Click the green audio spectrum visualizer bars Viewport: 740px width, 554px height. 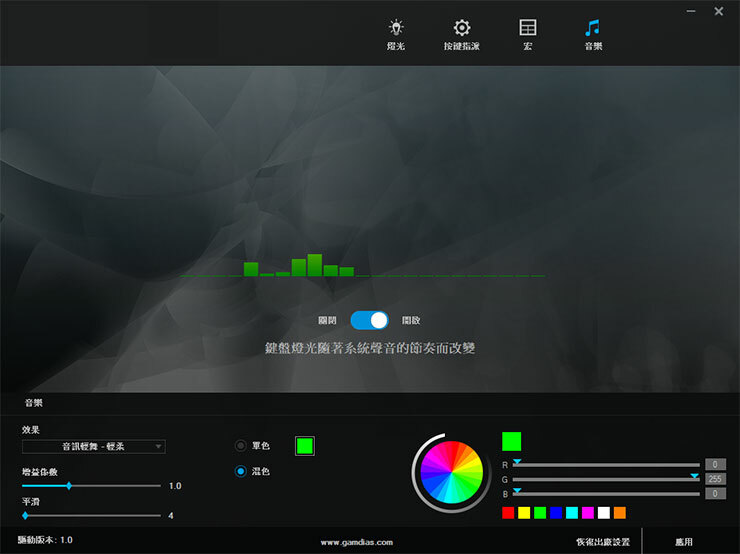[299, 265]
